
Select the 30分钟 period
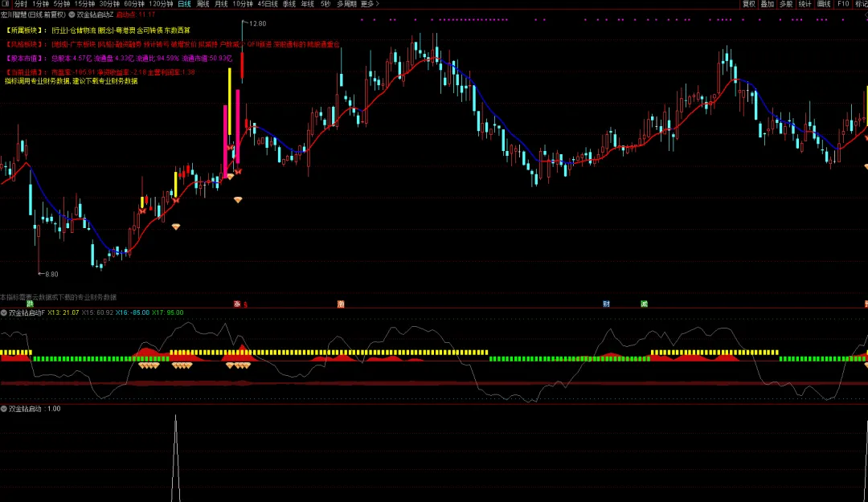(109, 4)
